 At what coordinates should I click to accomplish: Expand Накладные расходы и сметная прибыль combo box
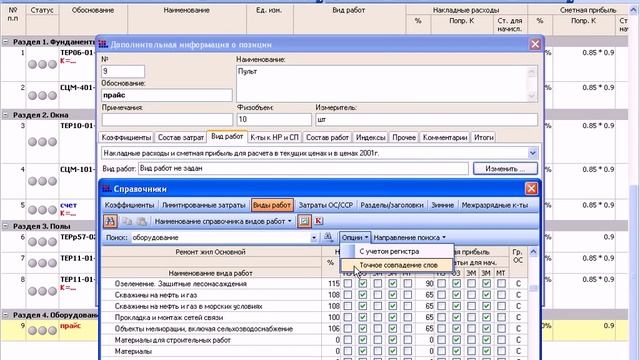pyautogui.click(x=532, y=153)
